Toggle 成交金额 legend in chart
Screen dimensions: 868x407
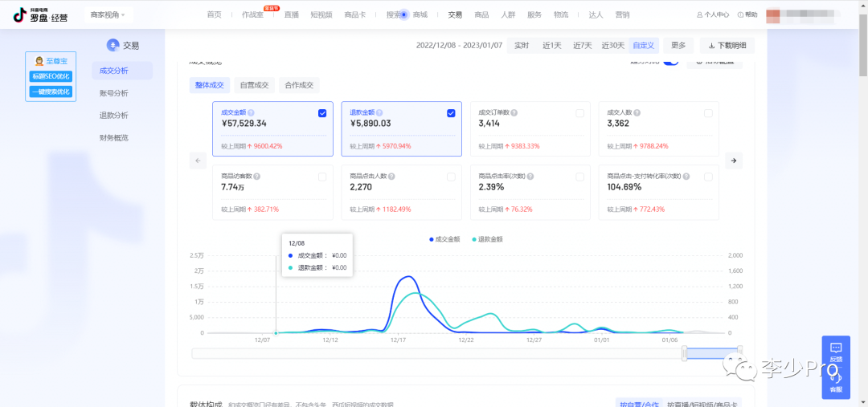pyautogui.click(x=444, y=239)
